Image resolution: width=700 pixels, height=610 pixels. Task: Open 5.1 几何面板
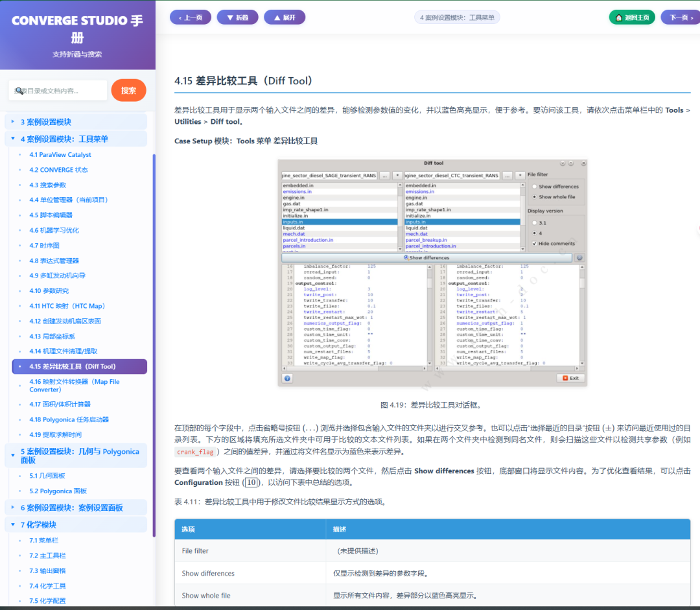click(47, 476)
